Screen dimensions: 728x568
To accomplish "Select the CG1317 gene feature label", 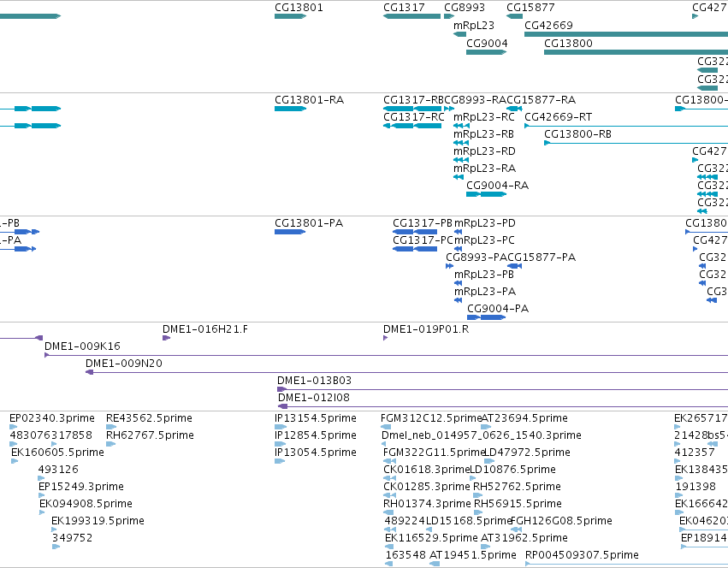I will [404, 8].
